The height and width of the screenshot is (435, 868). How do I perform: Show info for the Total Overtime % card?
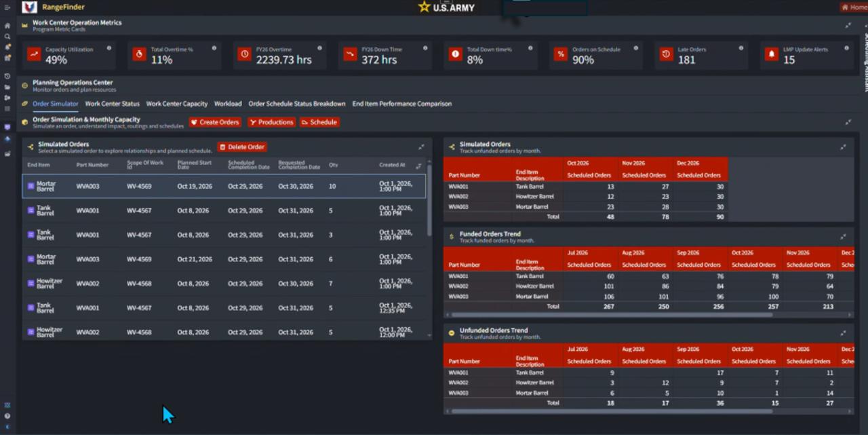point(214,49)
